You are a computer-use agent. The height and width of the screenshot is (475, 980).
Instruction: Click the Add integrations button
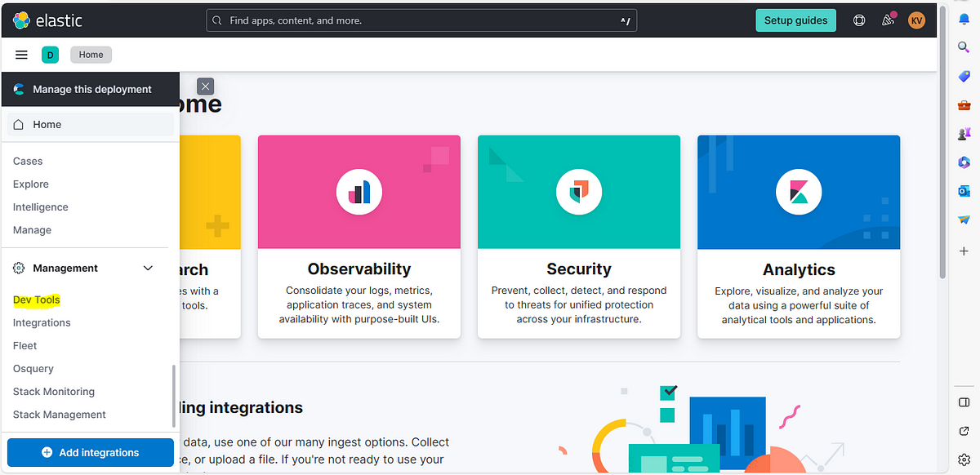[x=91, y=452]
